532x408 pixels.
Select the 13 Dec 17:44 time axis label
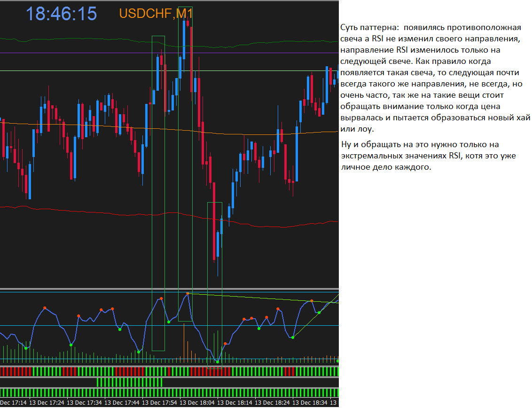tap(122, 402)
